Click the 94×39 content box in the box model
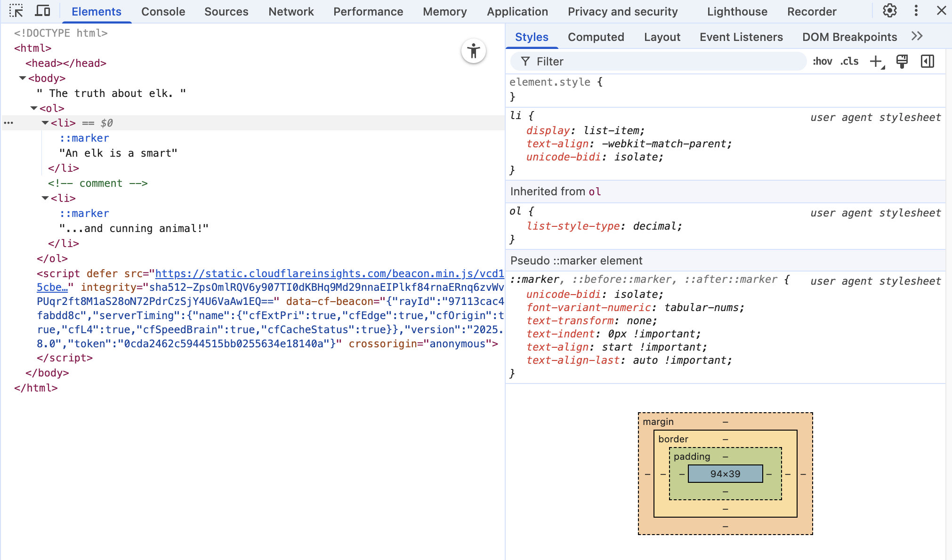Image resolution: width=952 pixels, height=560 pixels. pos(725,474)
